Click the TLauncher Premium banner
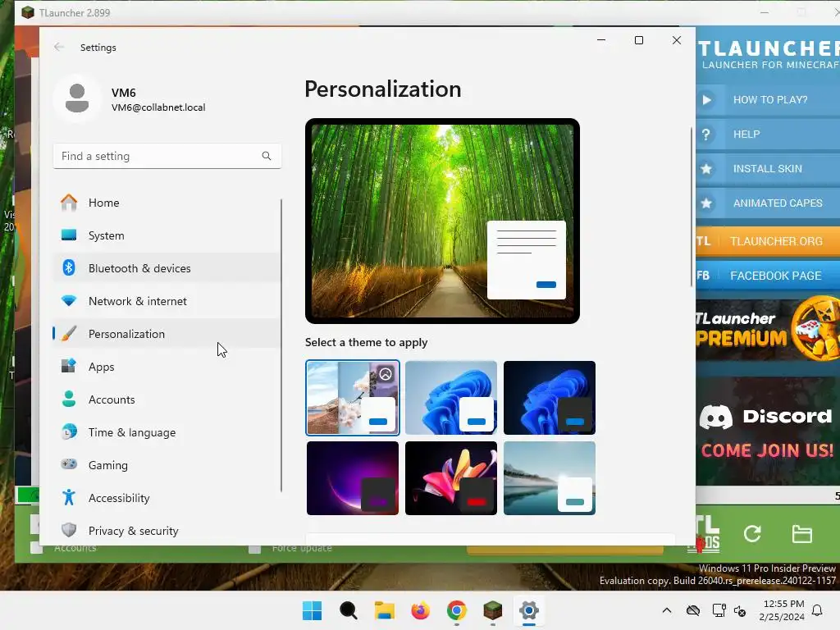Image resolution: width=840 pixels, height=630 pixels. 768,330
